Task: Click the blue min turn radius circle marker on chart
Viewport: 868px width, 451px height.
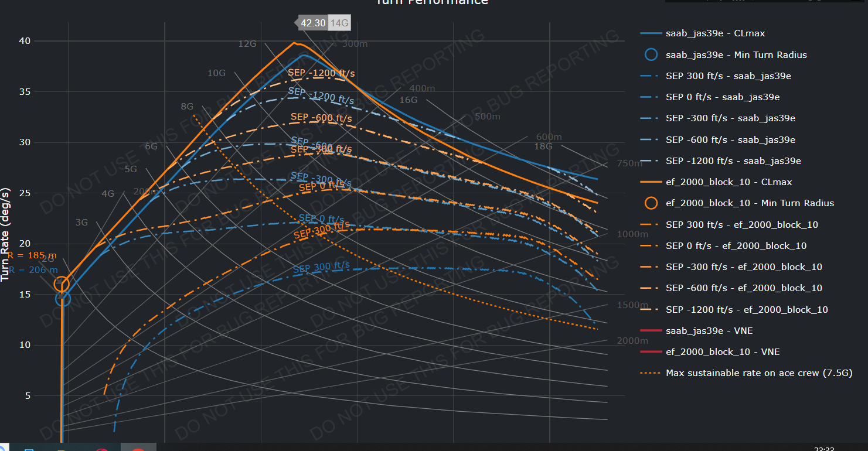Action: tap(63, 299)
